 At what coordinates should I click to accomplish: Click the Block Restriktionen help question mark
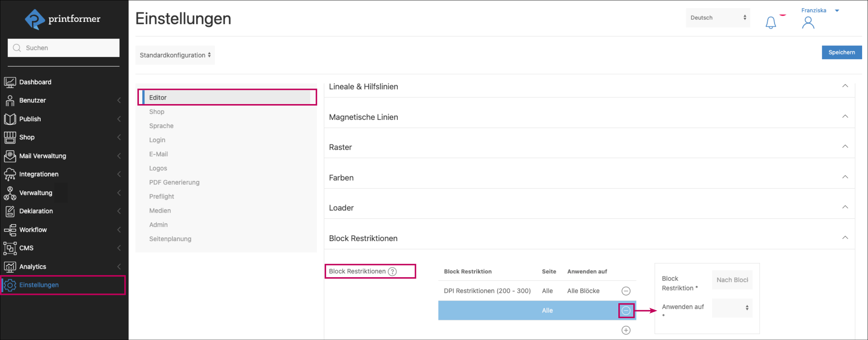coord(392,272)
